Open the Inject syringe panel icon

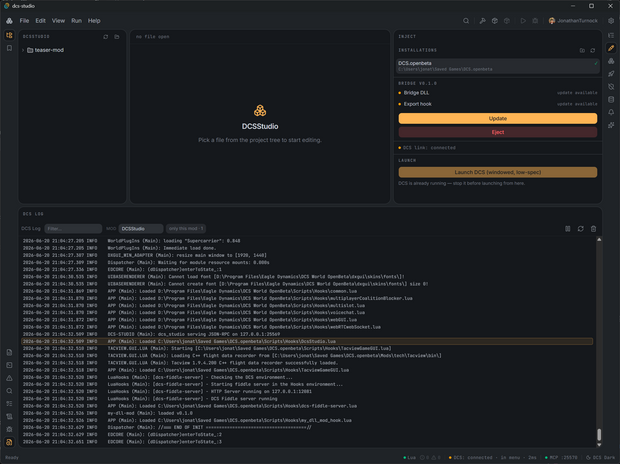coord(611,48)
